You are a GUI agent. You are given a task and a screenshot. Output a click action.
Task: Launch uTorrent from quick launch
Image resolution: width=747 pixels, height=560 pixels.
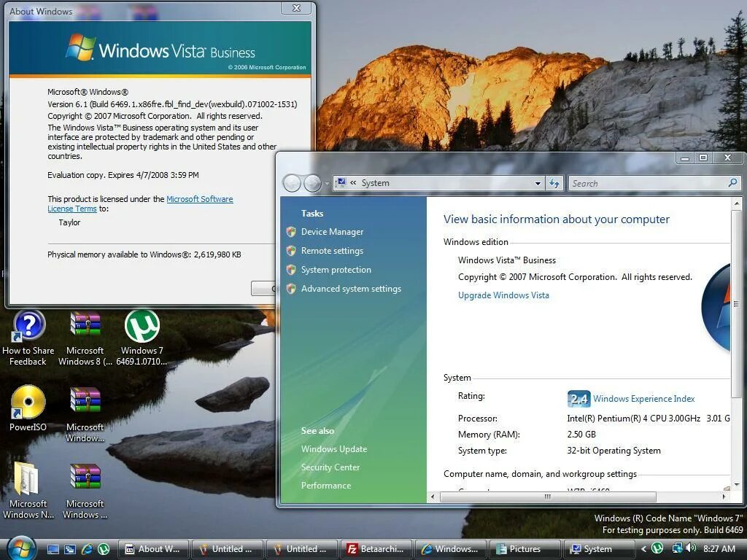click(x=104, y=549)
